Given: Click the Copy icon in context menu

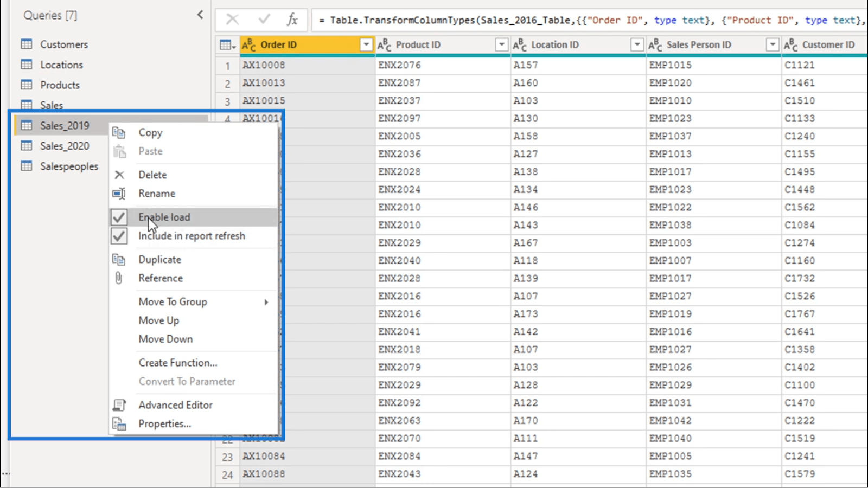Looking at the screenshot, I should click(x=119, y=133).
